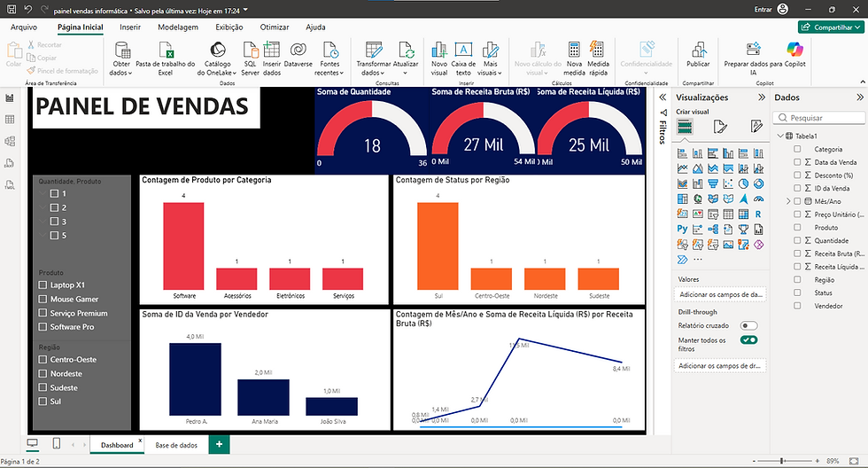
Task: Create a Nova medida
Action: (574, 58)
